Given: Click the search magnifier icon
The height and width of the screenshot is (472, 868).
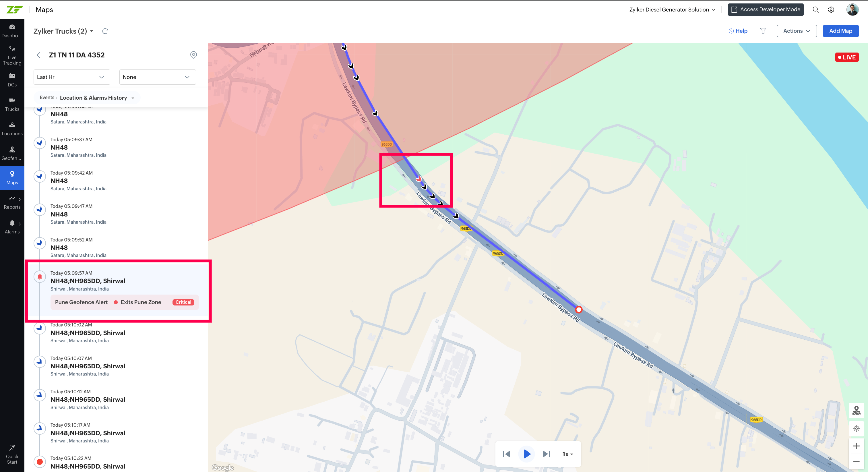Looking at the screenshot, I should (816, 9).
